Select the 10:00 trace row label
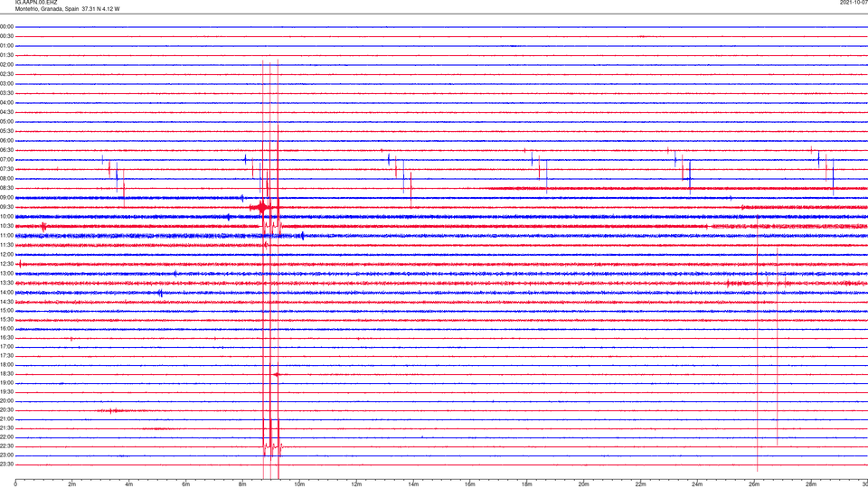Image resolution: width=868 pixels, height=488 pixels. click(6, 216)
